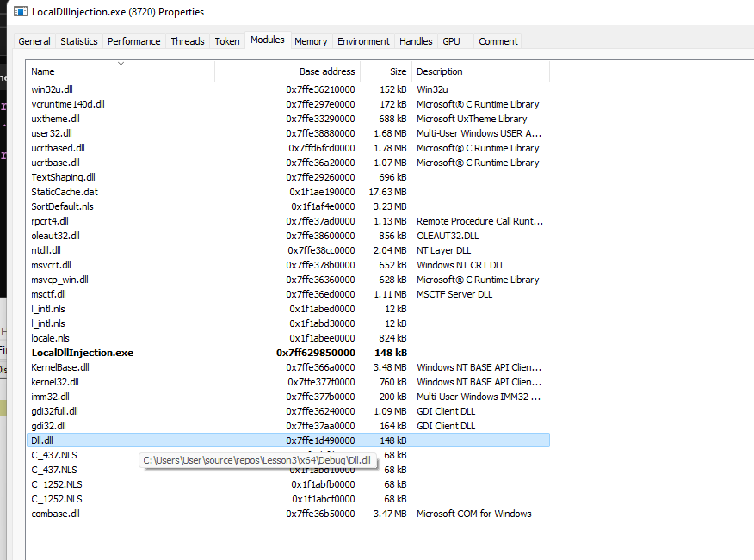The width and height of the screenshot is (754, 560).
Task: Open the Comment tab
Action: [x=498, y=41]
